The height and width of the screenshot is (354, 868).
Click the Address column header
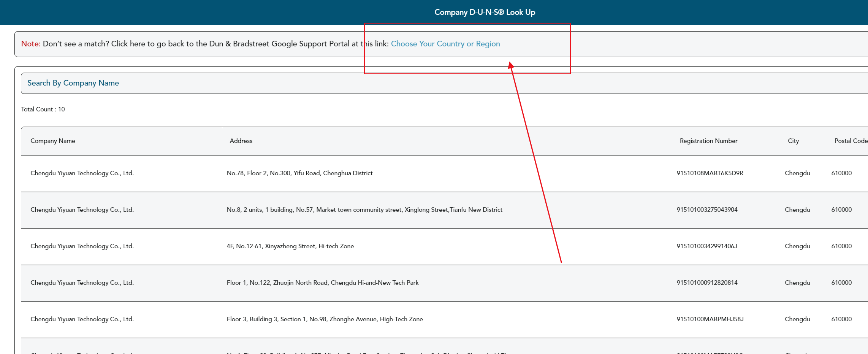(241, 141)
